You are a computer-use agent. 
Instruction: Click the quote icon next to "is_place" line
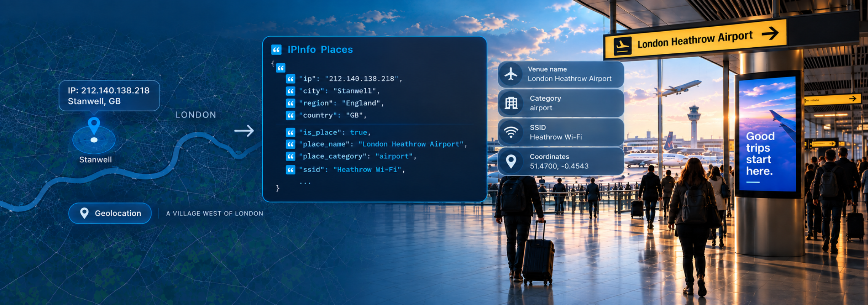click(x=290, y=132)
